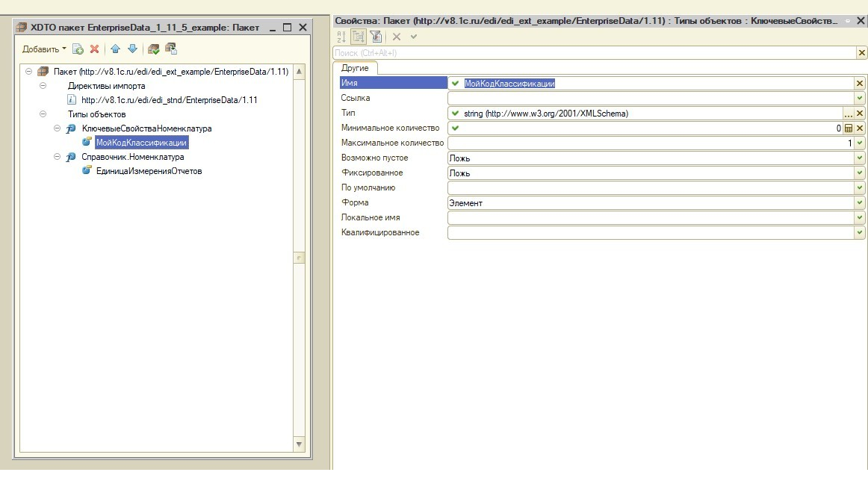This screenshot has width=868, height=484.
Task: Open the Возможно пустое dropdown list
Action: click(859, 158)
